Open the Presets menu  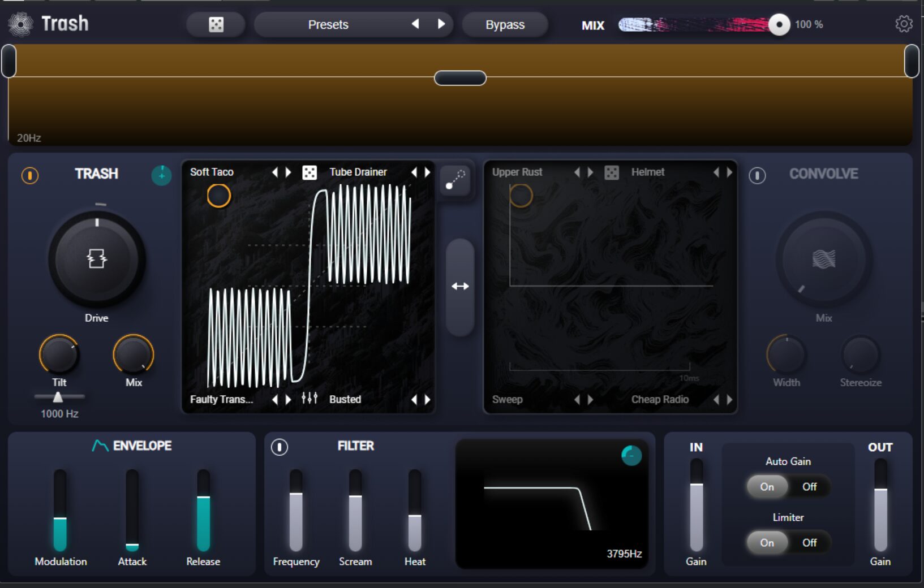(x=328, y=24)
